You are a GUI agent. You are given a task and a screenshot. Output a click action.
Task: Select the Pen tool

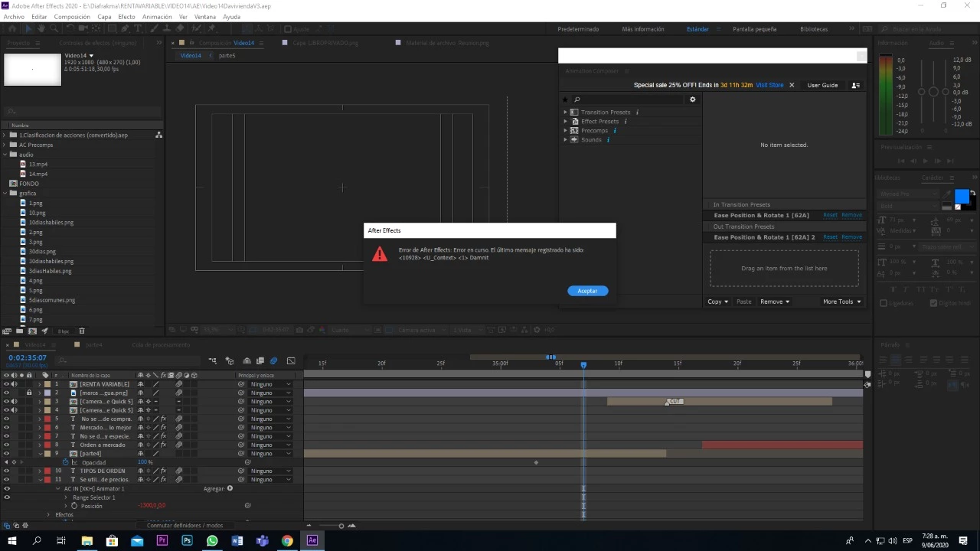tap(125, 29)
